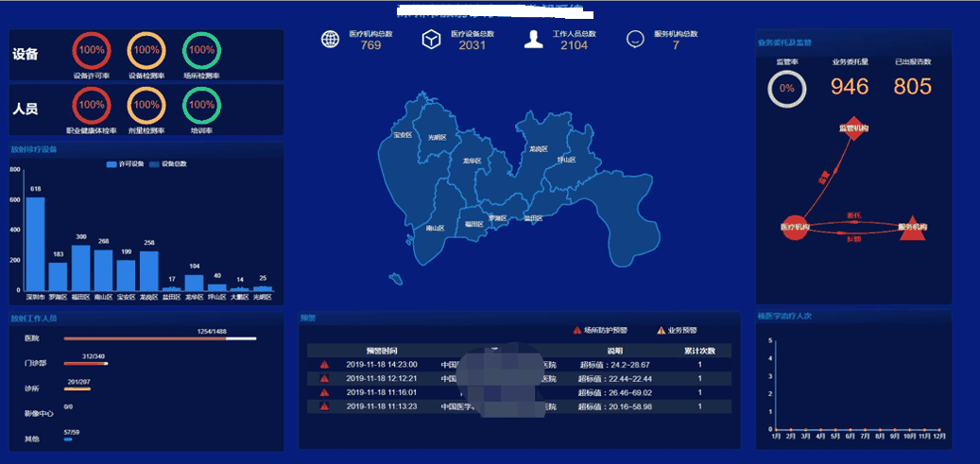Select 盐田区 on the map
The width and height of the screenshot is (980, 464).
click(x=533, y=219)
